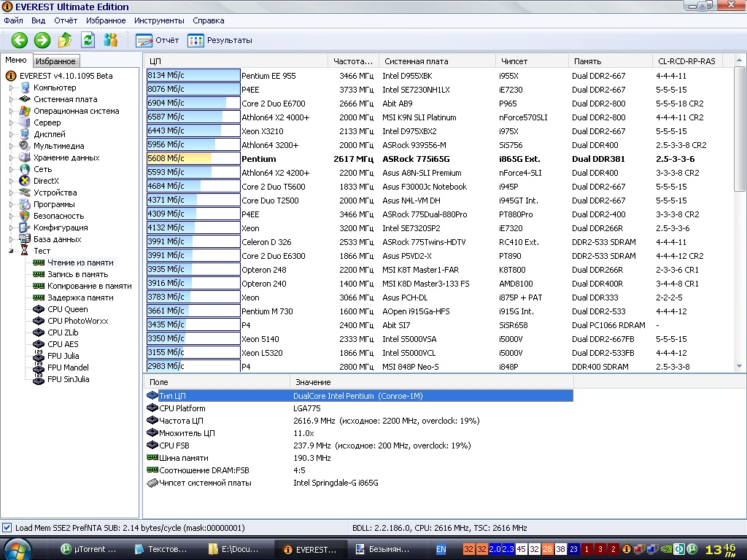Image resolution: width=747 pixels, height=560 pixels.
Task: Expand the Конфигурация tree node
Action: [11, 227]
